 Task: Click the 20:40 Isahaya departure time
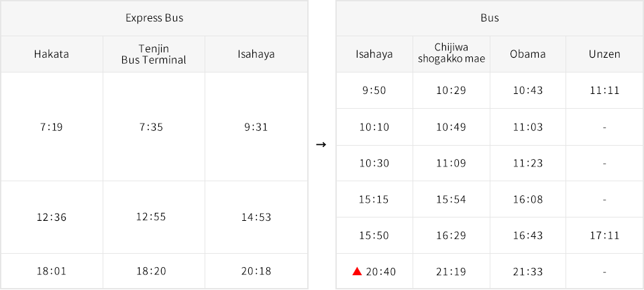click(381, 271)
